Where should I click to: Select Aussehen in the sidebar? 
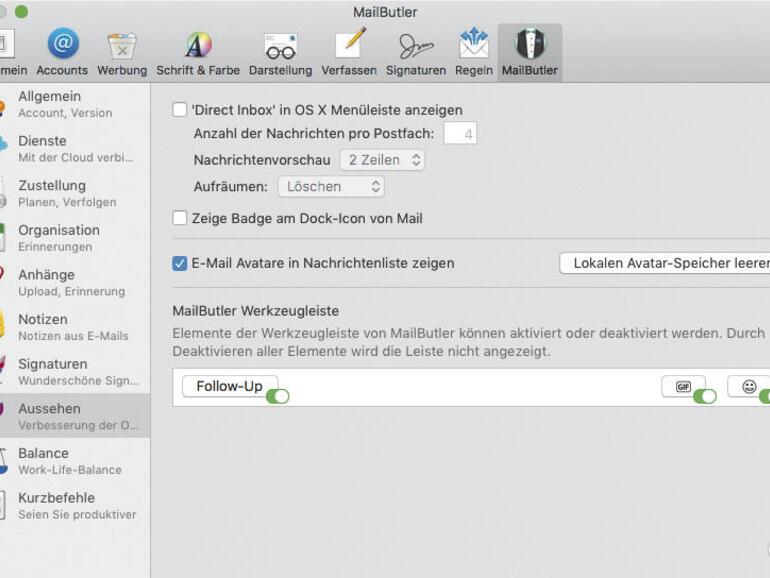click(75, 415)
